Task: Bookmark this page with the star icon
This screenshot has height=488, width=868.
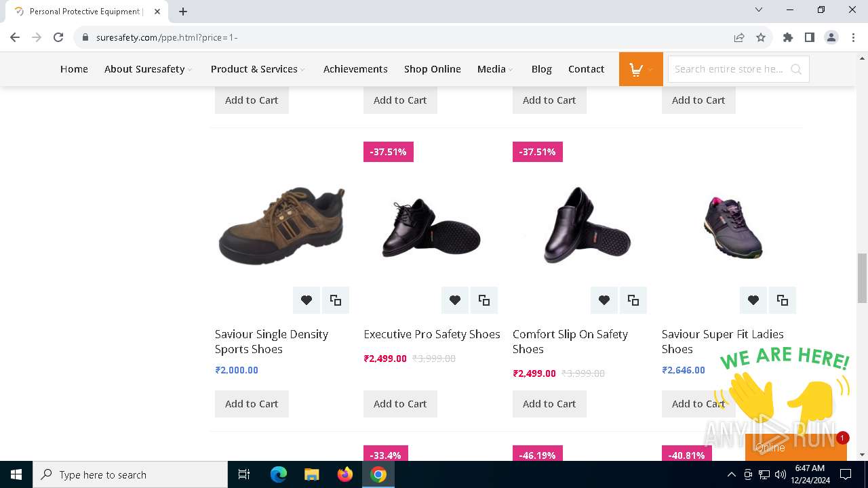Action: 761,37
